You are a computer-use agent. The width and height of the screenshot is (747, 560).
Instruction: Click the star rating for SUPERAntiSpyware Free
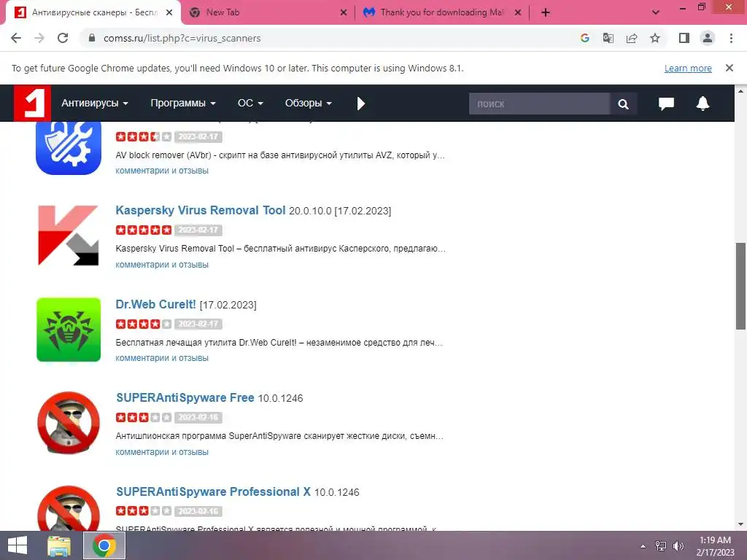pos(144,418)
